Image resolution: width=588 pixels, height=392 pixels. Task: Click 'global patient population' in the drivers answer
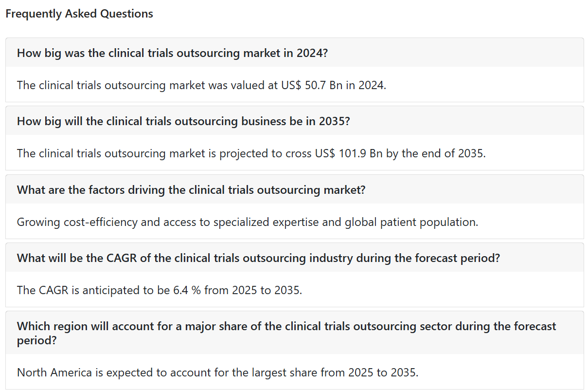(410, 222)
